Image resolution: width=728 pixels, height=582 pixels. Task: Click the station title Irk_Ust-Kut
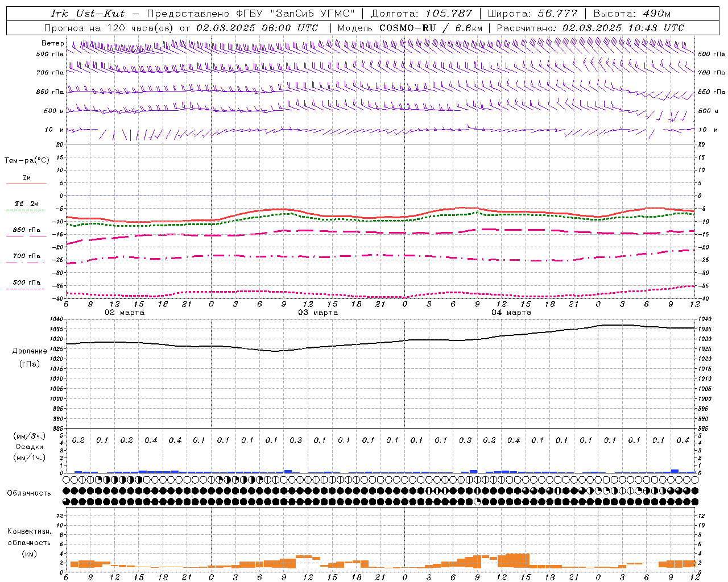tap(88, 14)
